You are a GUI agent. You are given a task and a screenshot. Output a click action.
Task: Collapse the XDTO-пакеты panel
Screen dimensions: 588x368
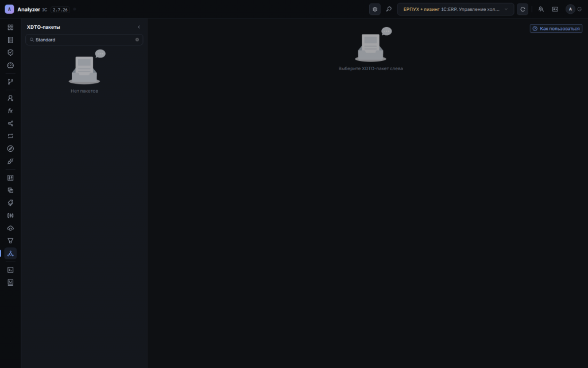139,27
